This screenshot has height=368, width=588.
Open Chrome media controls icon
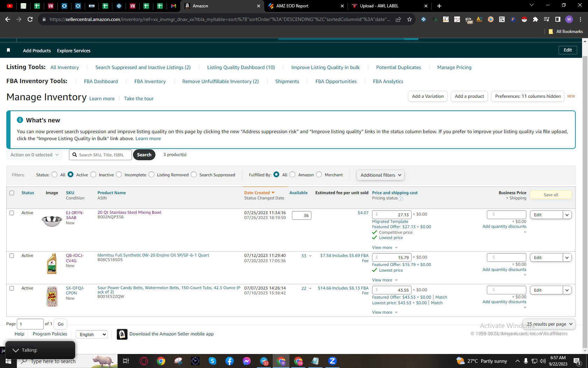(x=547, y=19)
